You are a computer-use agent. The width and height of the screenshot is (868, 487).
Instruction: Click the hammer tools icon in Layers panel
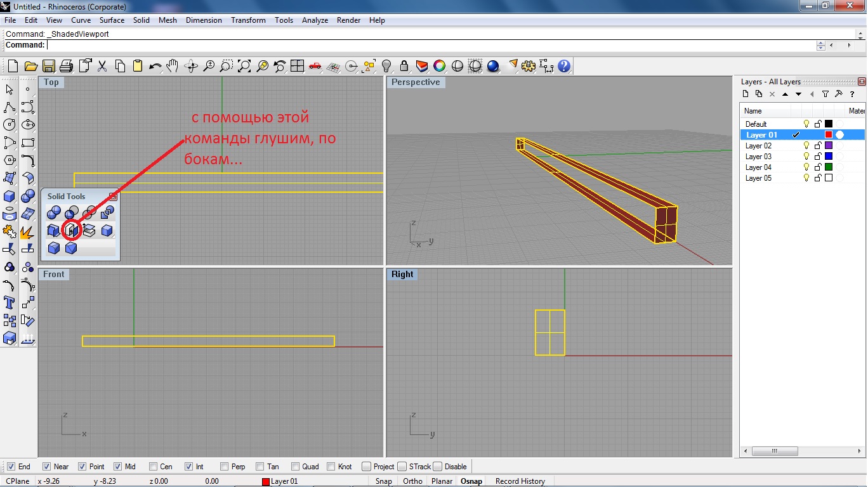[x=839, y=94]
